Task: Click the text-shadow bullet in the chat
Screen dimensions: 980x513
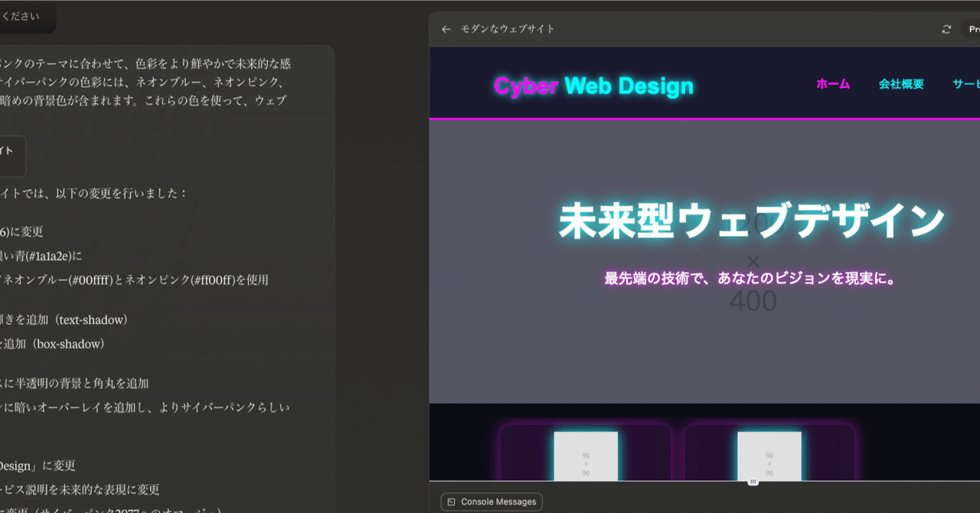Action: point(64,319)
